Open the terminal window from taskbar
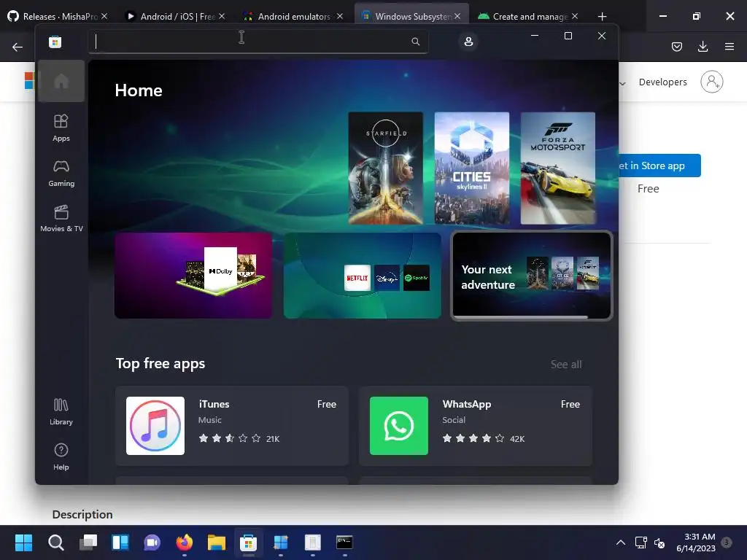 point(344,542)
